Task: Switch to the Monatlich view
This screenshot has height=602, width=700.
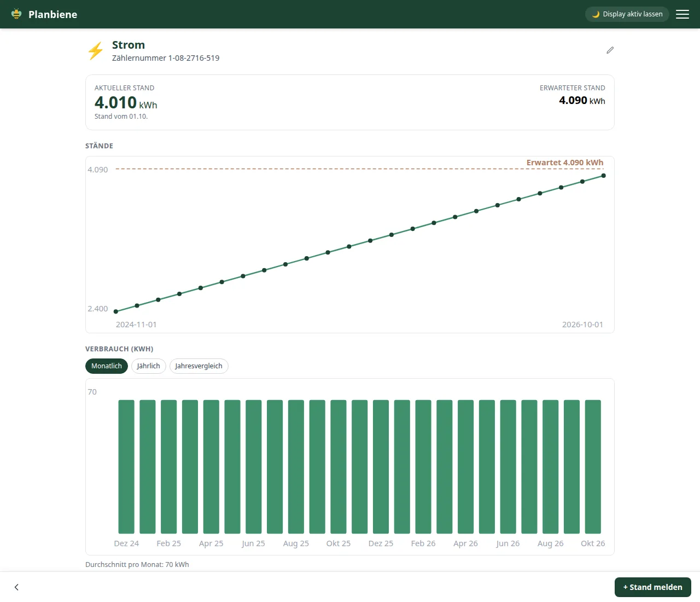Action: pos(107,366)
